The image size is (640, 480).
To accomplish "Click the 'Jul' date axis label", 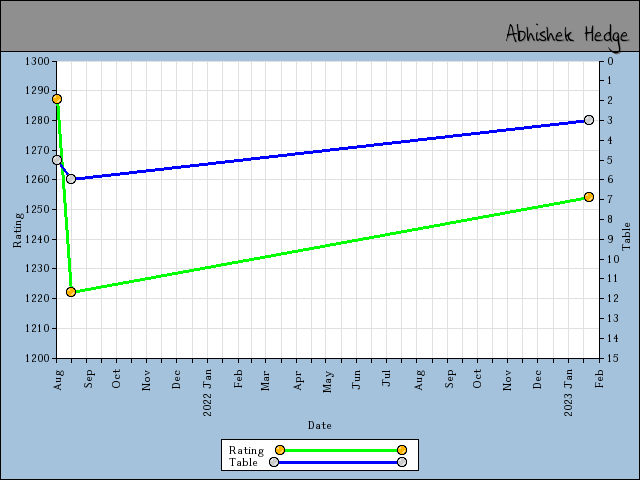I will [387, 378].
